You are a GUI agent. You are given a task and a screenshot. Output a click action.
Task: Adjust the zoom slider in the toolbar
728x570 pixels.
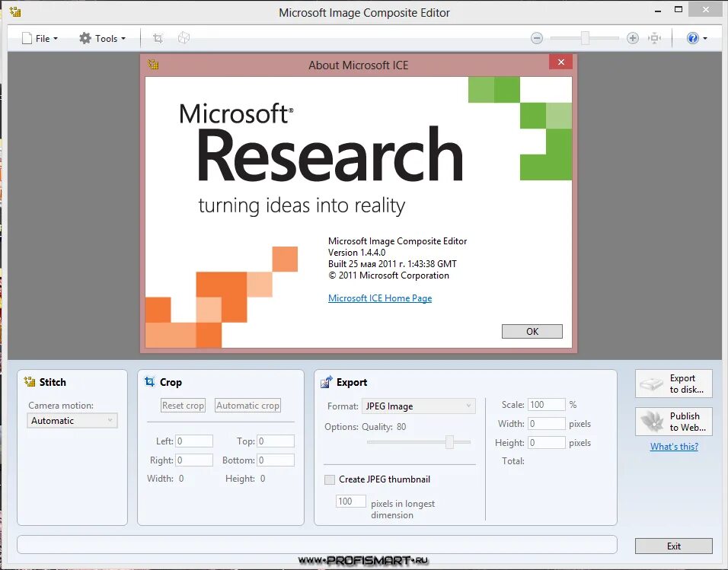(x=585, y=38)
